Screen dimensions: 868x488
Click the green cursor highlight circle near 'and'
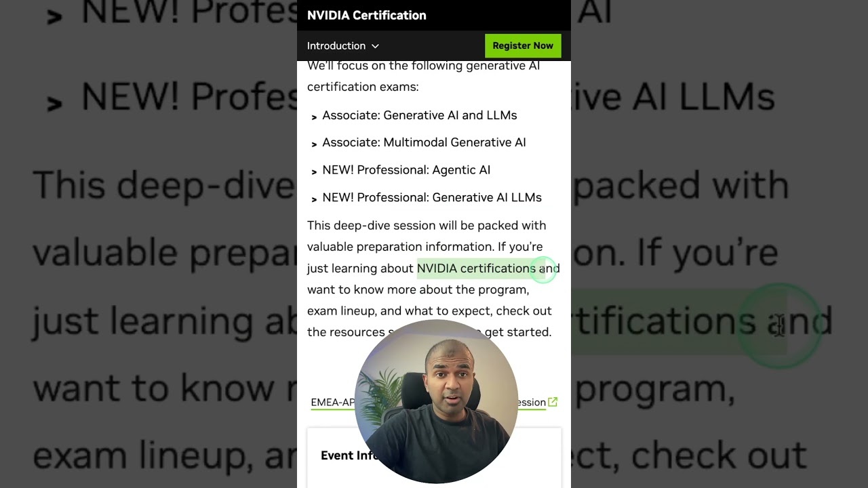pyautogui.click(x=543, y=269)
